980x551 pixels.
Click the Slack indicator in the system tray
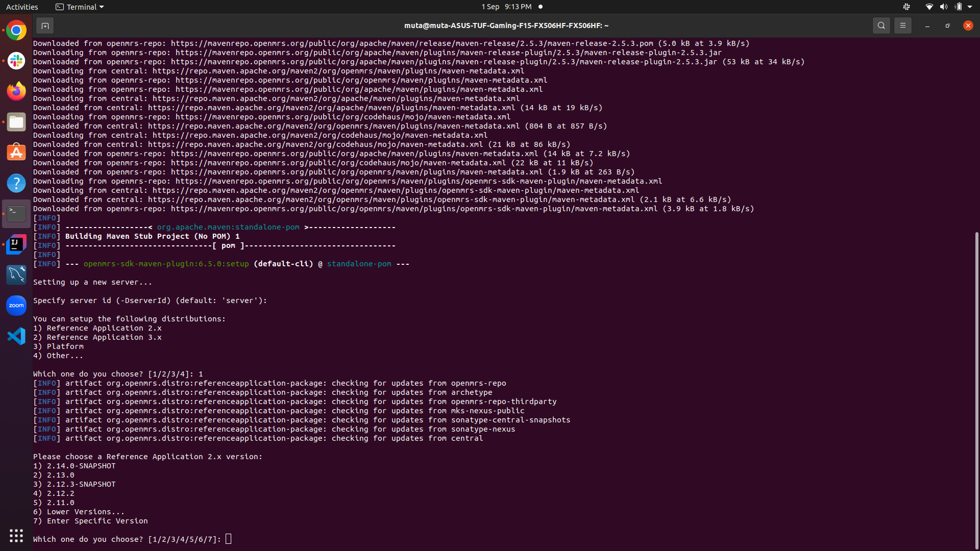click(906, 7)
